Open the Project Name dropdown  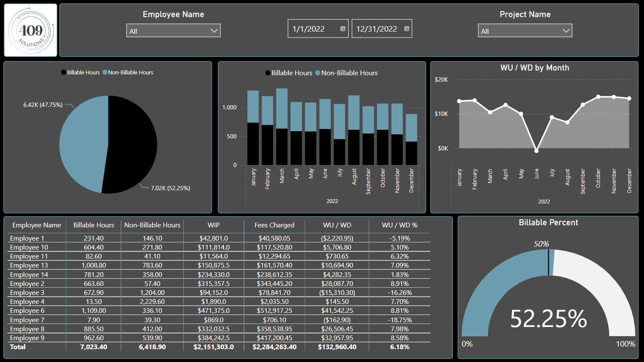point(525,31)
